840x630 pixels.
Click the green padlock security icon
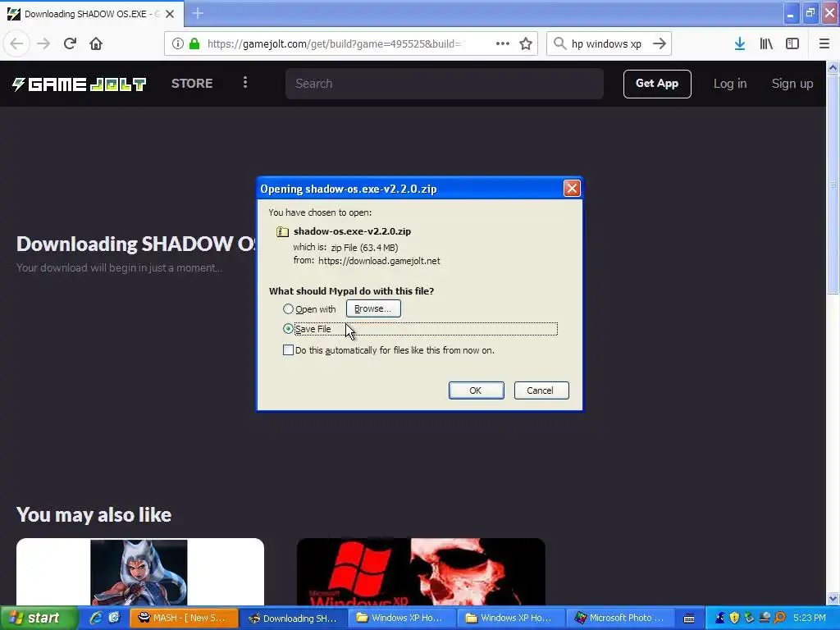(194, 44)
